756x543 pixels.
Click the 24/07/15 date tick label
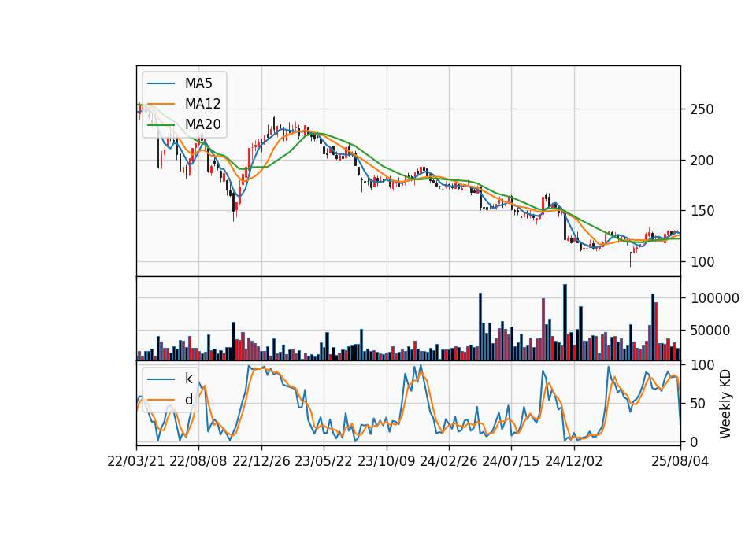click(x=510, y=461)
